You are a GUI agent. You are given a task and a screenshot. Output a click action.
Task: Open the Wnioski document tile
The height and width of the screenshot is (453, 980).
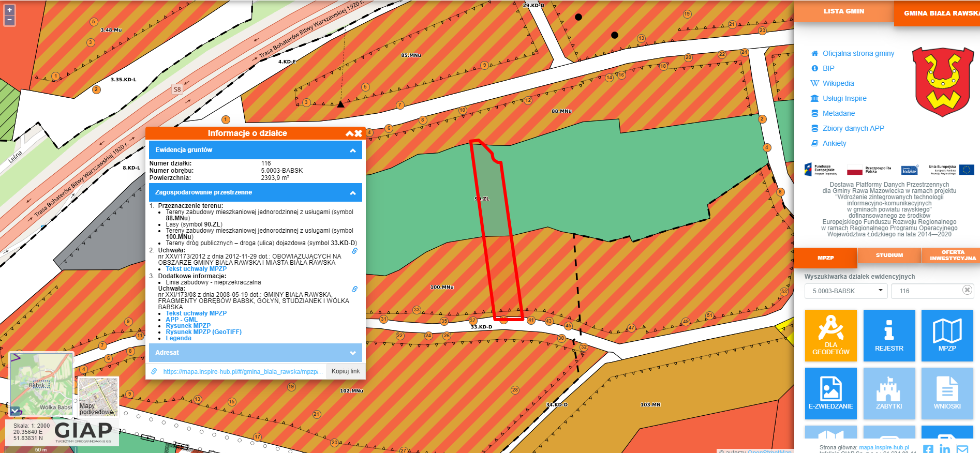[x=947, y=393]
